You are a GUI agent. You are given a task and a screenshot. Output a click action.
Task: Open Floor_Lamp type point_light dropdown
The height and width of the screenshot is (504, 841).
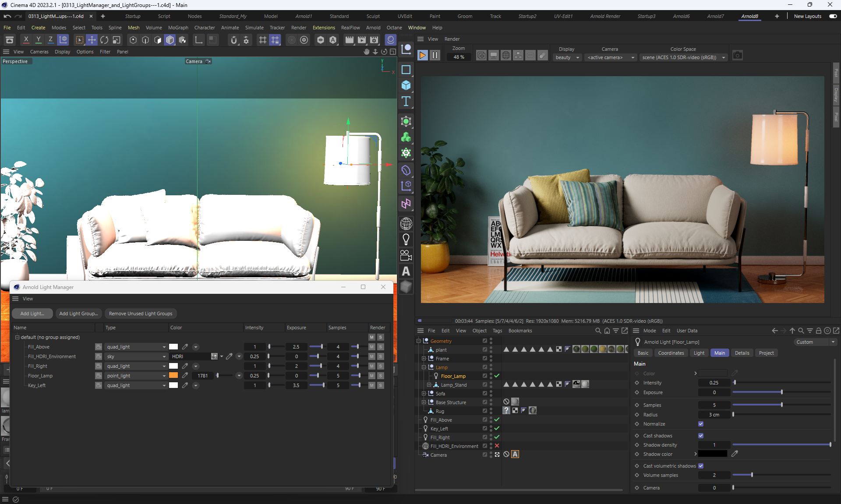[136, 376]
